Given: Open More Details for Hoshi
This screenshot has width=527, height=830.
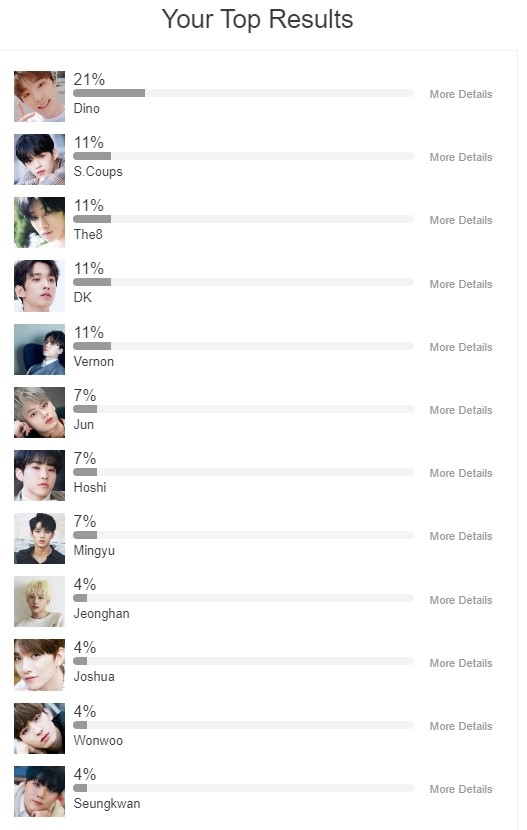Looking at the screenshot, I should (x=460, y=473).
